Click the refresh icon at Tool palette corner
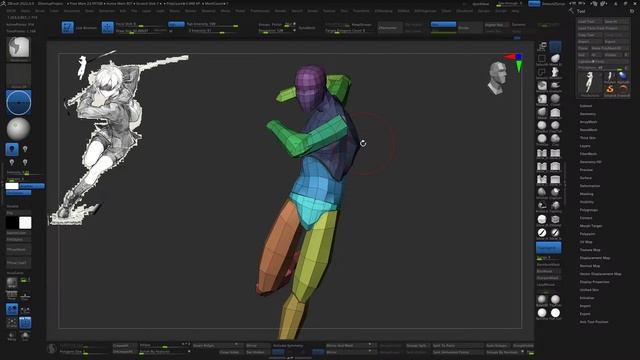 pos(632,11)
